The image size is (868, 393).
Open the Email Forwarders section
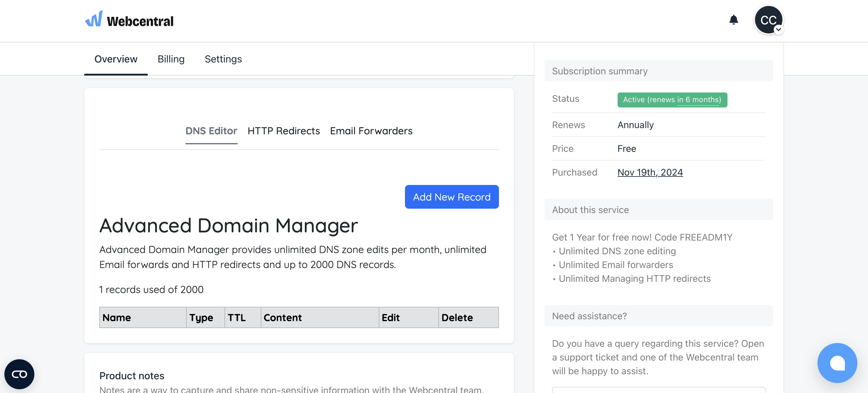[371, 131]
